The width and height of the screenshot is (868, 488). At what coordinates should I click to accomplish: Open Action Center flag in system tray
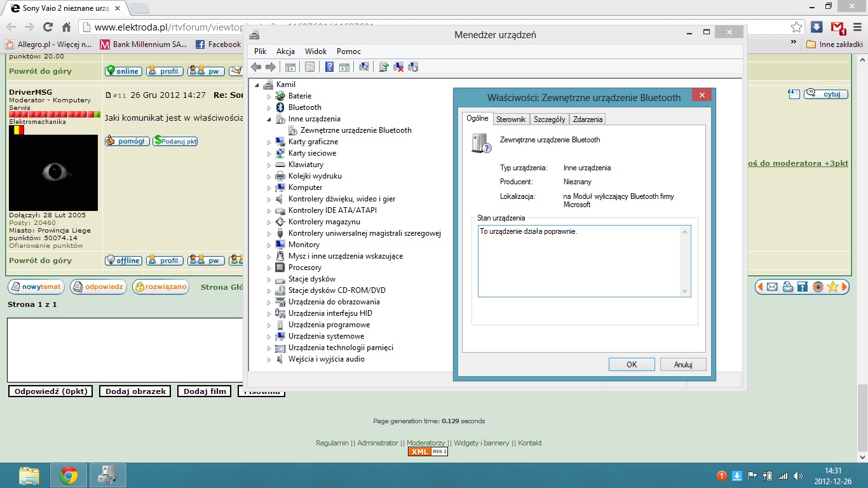click(x=752, y=476)
